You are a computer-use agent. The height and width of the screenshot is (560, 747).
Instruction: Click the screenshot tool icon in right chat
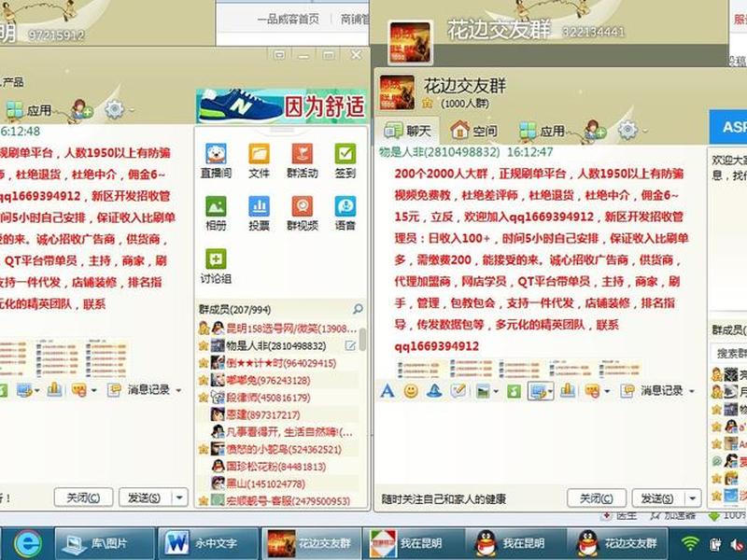tap(537, 391)
